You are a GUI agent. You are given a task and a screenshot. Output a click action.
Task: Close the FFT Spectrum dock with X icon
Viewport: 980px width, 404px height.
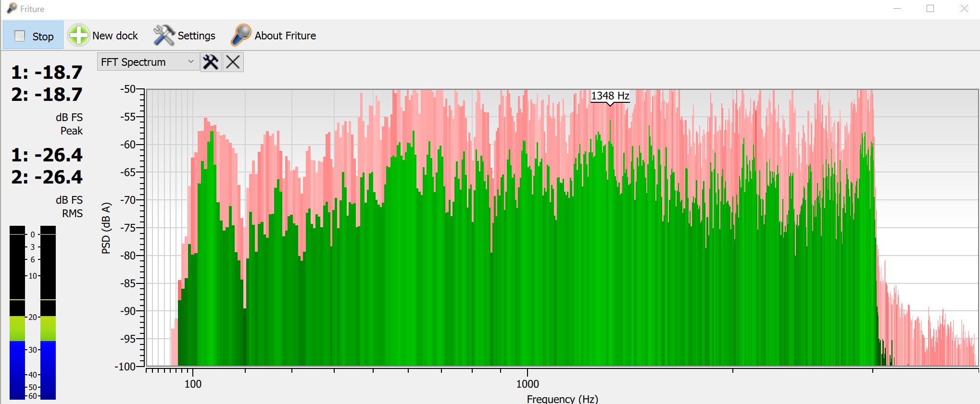[x=233, y=62]
